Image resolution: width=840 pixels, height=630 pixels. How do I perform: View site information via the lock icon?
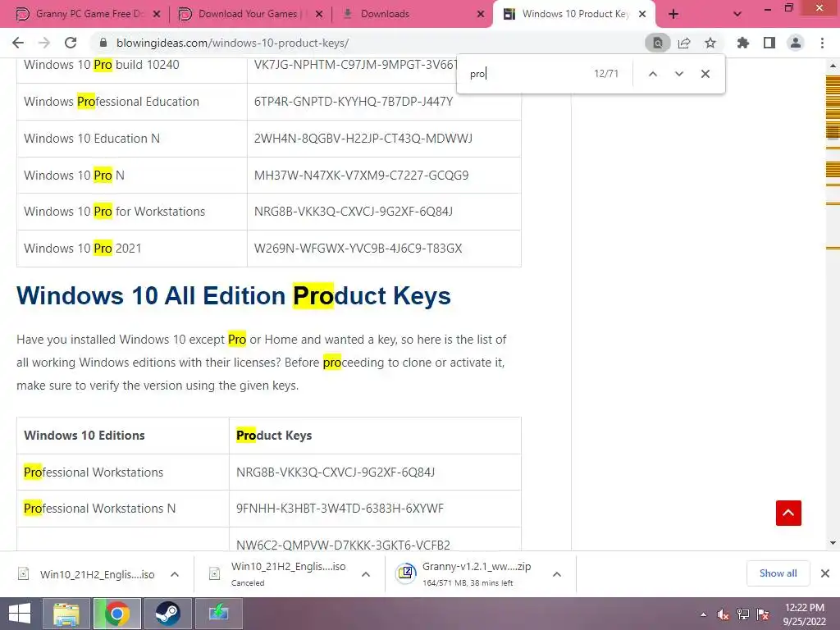[x=103, y=43]
